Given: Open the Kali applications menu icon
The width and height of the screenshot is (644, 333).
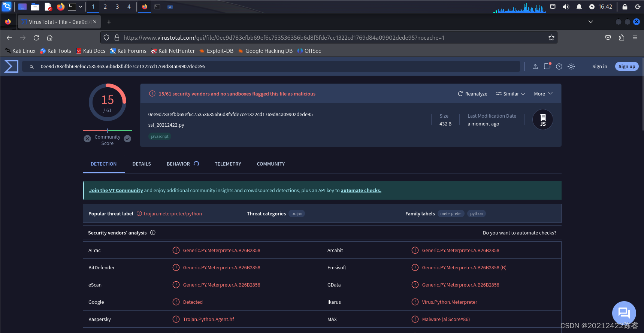Looking at the screenshot, I should (7, 6).
